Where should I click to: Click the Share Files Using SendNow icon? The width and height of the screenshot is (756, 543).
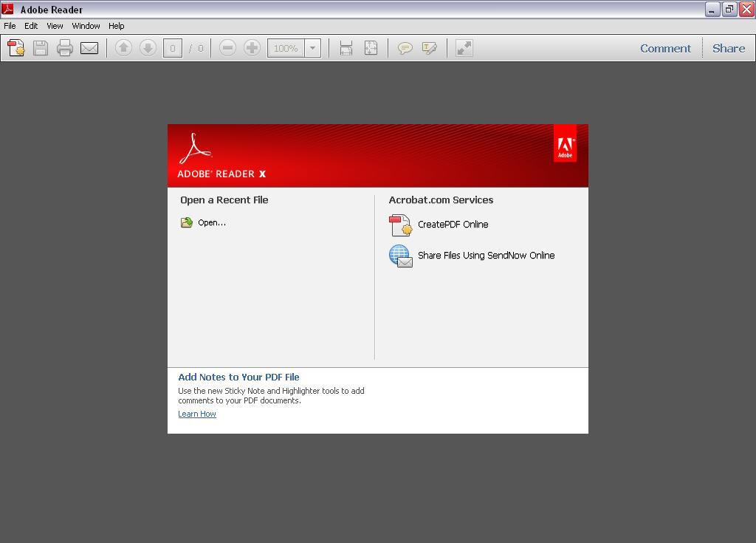pos(400,256)
